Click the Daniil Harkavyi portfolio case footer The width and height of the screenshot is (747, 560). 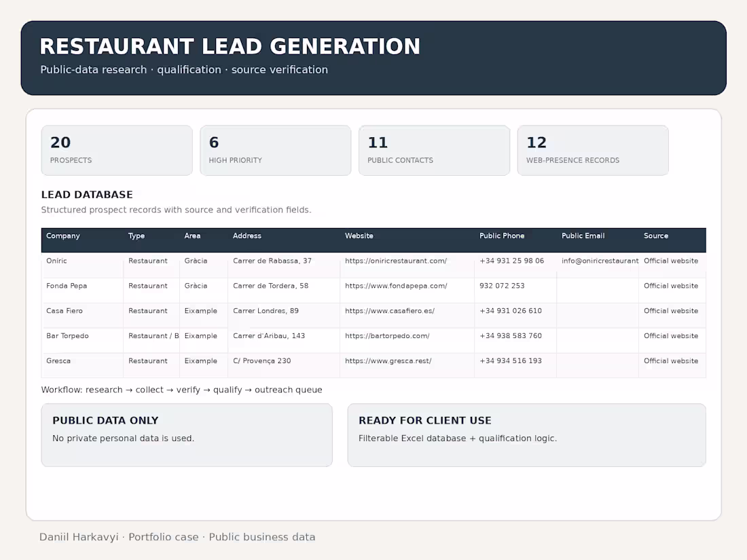click(x=177, y=537)
